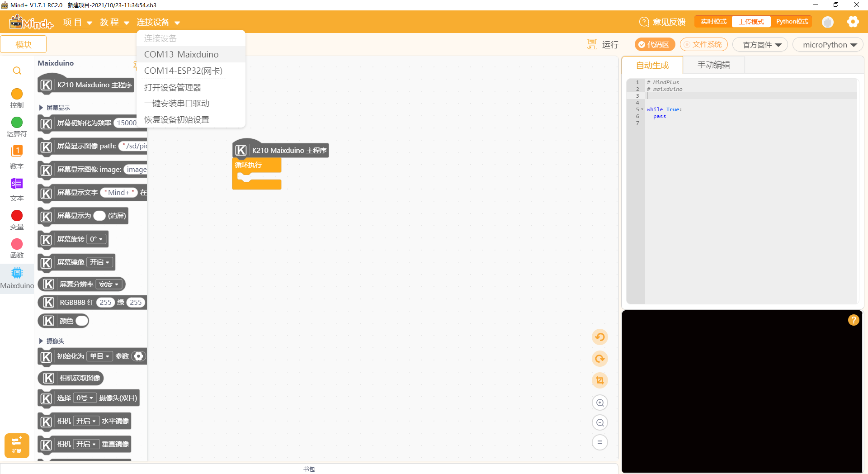868x474 pixels.
Task: Open the 屏幕分辨率 宽度 dropdown
Action: click(x=109, y=284)
